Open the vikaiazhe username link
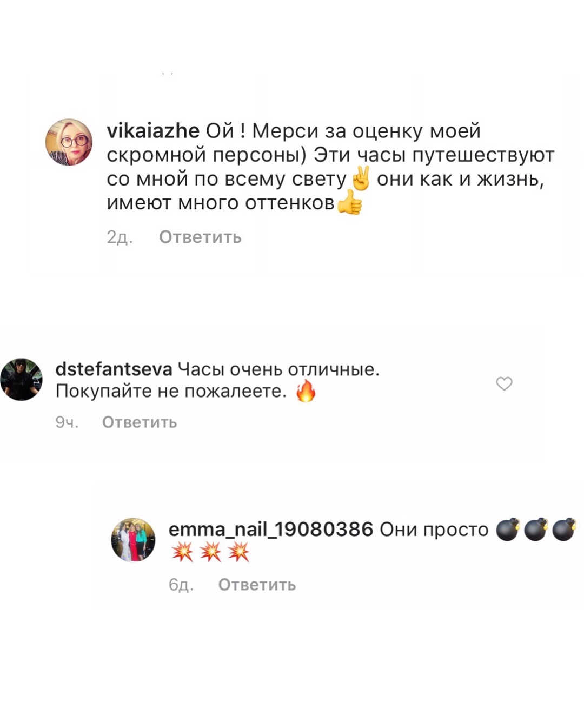The height and width of the screenshot is (728, 584). pos(153,130)
